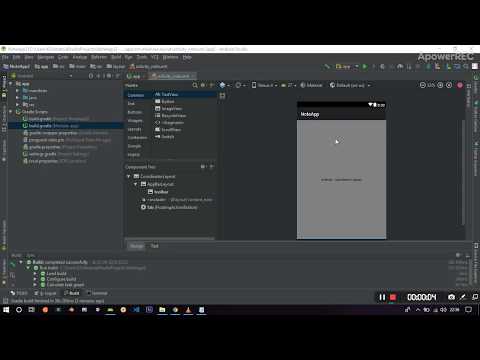Select Containers palette category
The image size is (480, 360).
pos(137,138)
